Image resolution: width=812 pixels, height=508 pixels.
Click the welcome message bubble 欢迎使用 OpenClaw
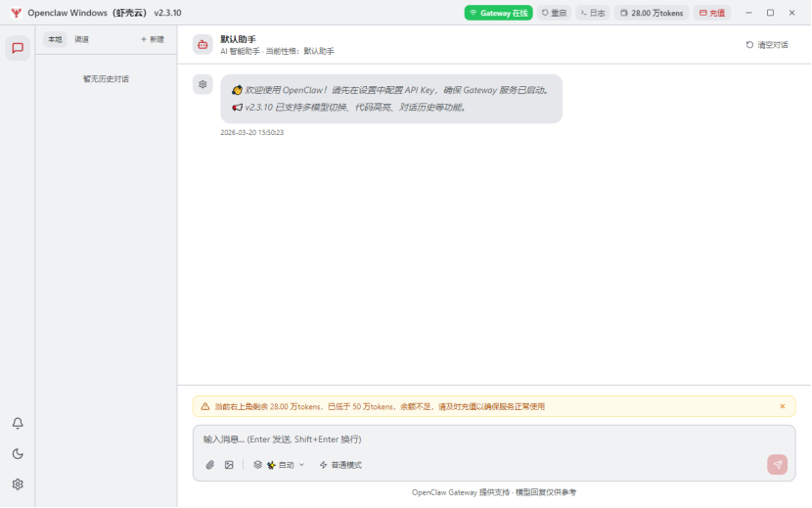(391, 99)
